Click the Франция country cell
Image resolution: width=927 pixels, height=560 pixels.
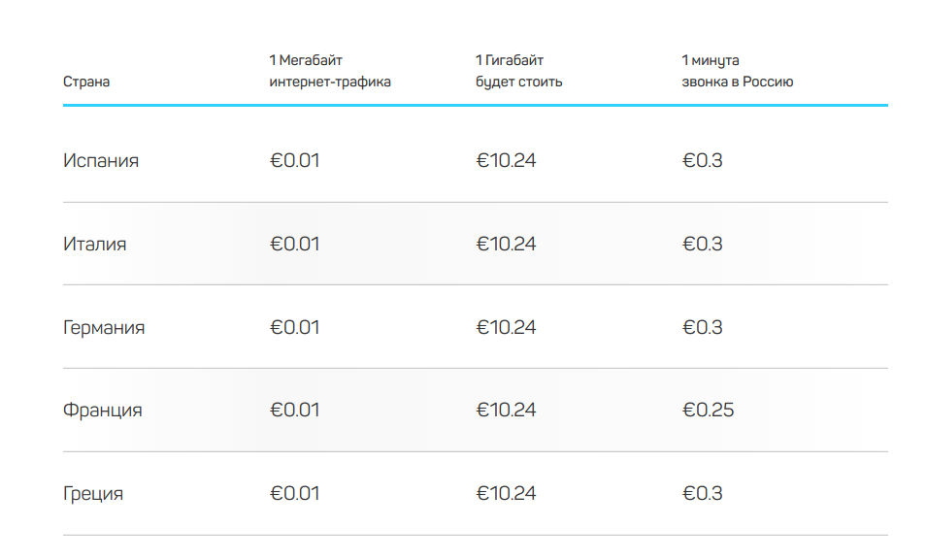pyautogui.click(x=103, y=411)
